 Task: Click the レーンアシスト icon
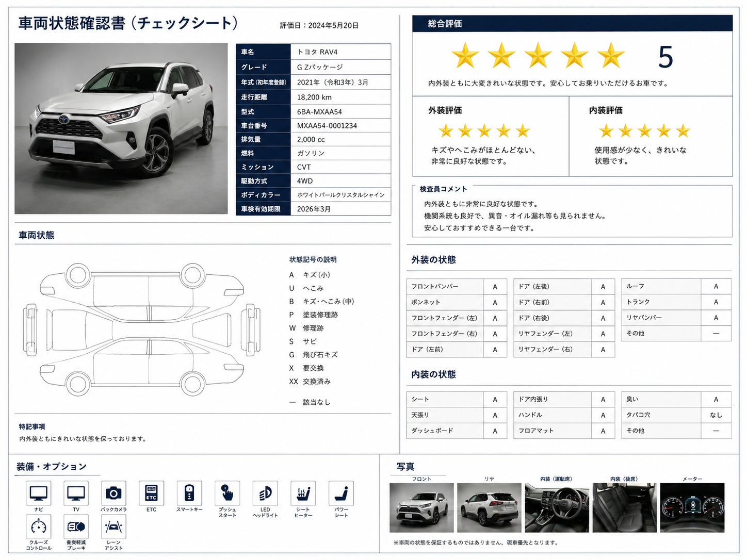113,526
